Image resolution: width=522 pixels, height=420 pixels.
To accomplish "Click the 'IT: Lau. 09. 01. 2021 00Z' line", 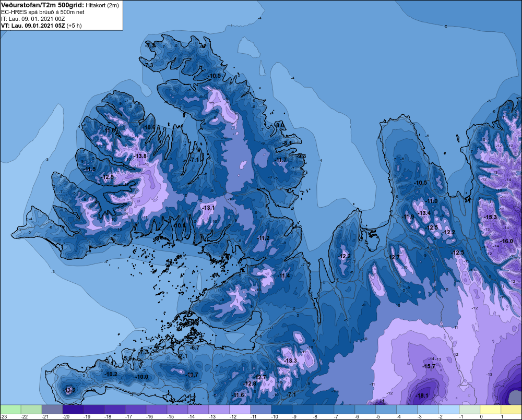I will click(33, 19).
